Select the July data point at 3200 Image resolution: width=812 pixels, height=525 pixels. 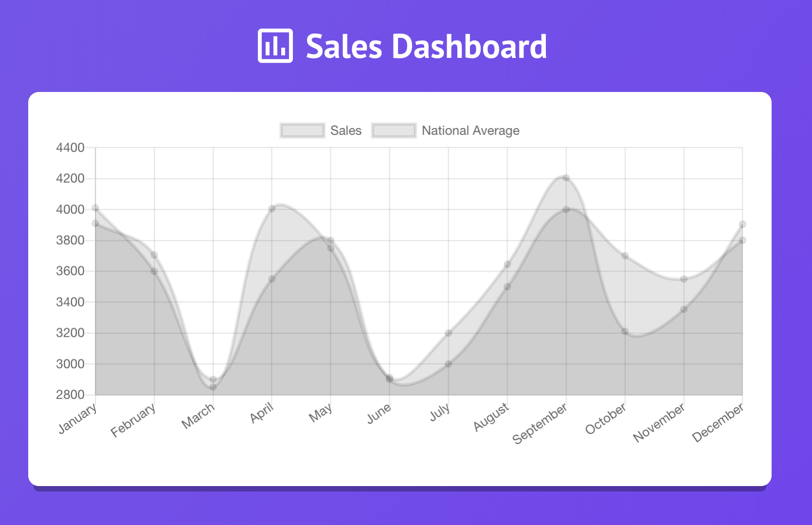pyautogui.click(x=449, y=333)
